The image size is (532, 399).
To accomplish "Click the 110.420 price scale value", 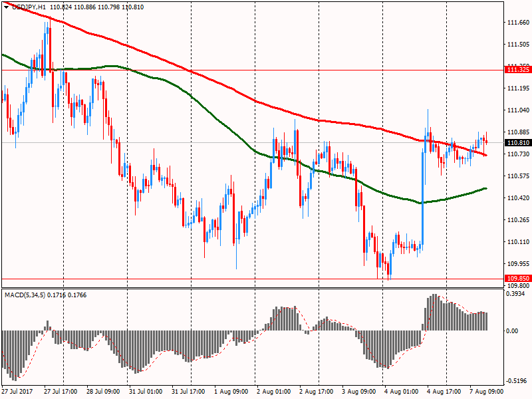I will [x=518, y=198].
